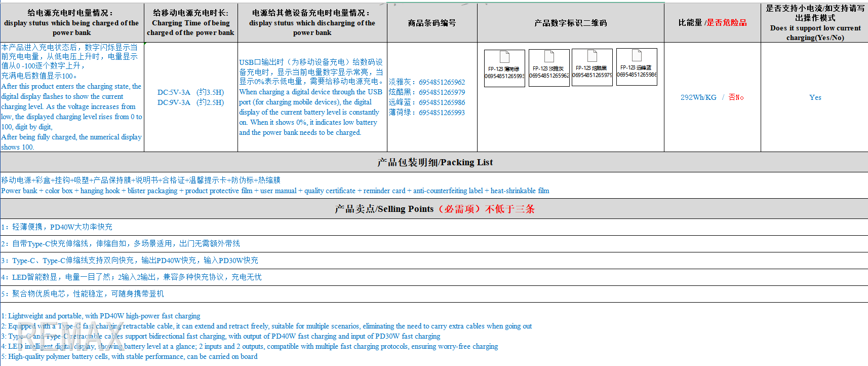
Task: Select the 产品包装明细/Packing List header row
Action: pos(435,162)
